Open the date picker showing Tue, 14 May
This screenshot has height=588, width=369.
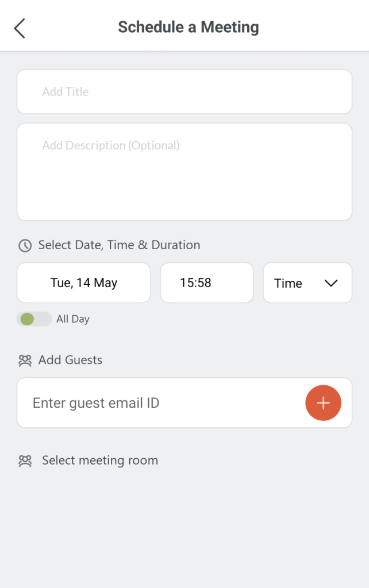[x=84, y=283]
